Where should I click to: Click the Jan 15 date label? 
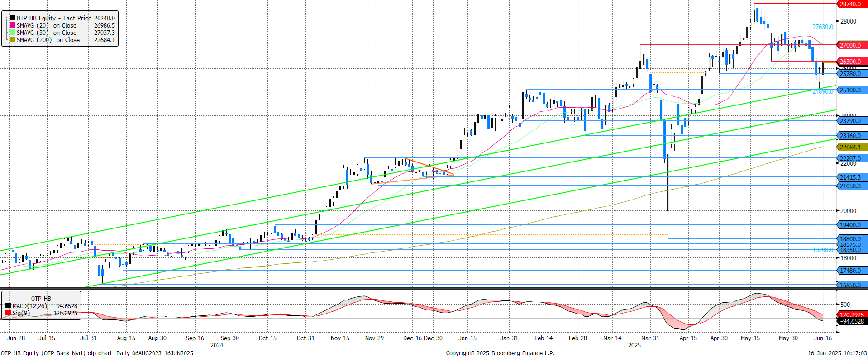click(x=467, y=338)
